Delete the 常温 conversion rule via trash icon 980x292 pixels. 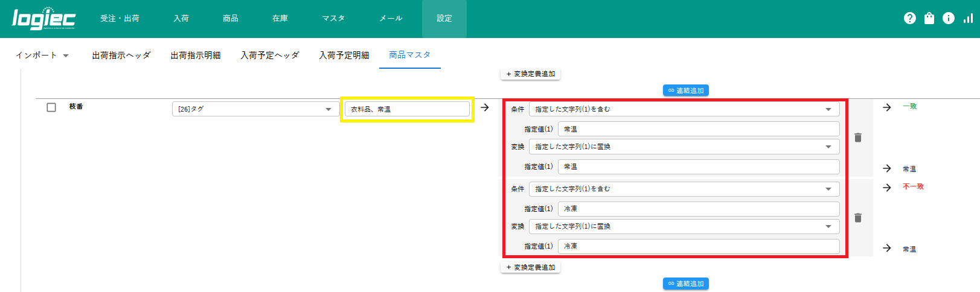pos(857,138)
